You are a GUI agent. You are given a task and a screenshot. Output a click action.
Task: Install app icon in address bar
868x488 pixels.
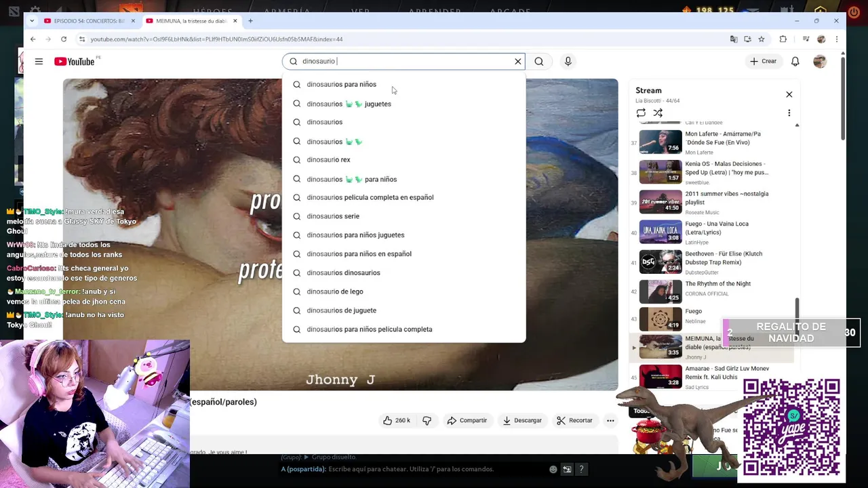coord(748,39)
